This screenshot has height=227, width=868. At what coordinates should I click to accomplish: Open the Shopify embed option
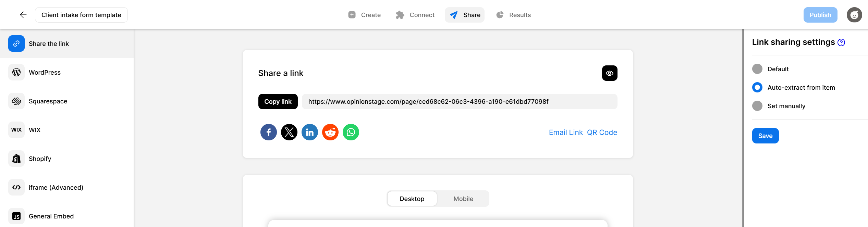point(40,159)
